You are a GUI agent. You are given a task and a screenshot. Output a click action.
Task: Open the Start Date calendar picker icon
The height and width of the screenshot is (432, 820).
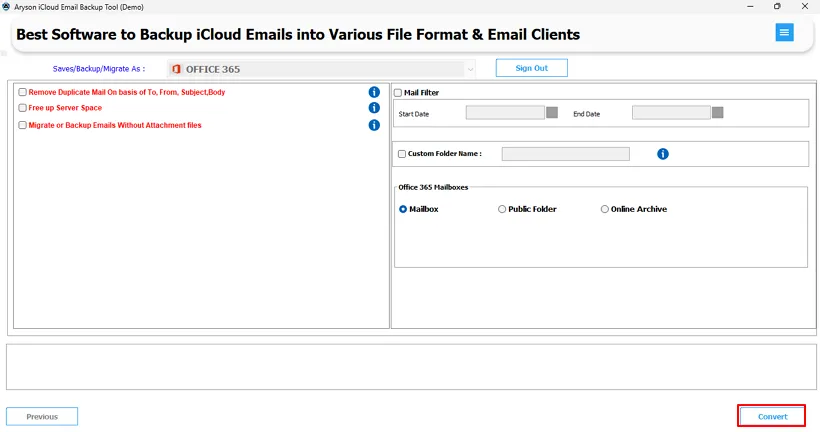tap(552, 112)
